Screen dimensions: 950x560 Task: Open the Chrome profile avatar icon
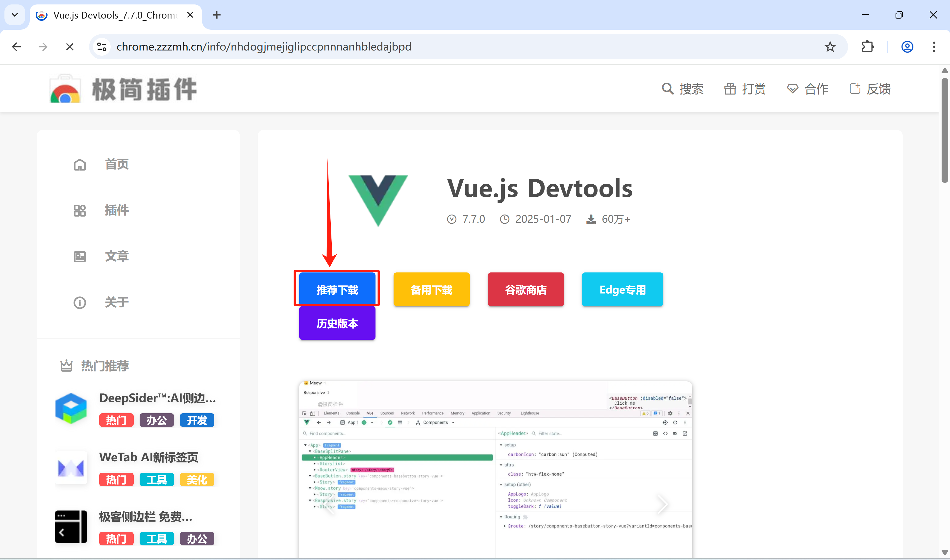tap(907, 47)
